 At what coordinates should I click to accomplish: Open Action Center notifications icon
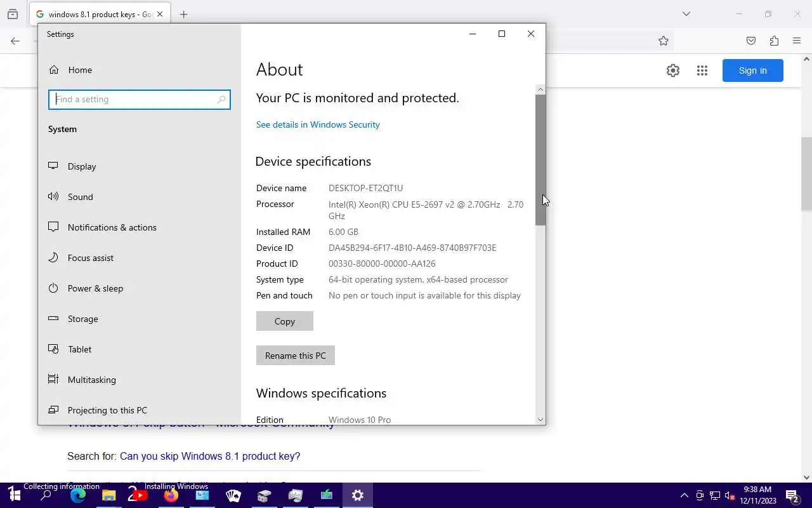[792, 495]
